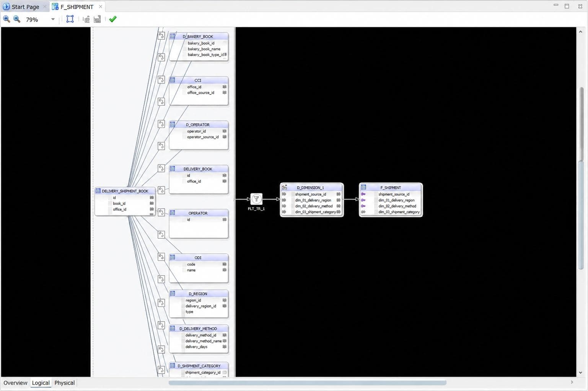This screenshot has width=588, height=391.
Task: Click the scroll down arrow at right
Action: tap(581, 373)
